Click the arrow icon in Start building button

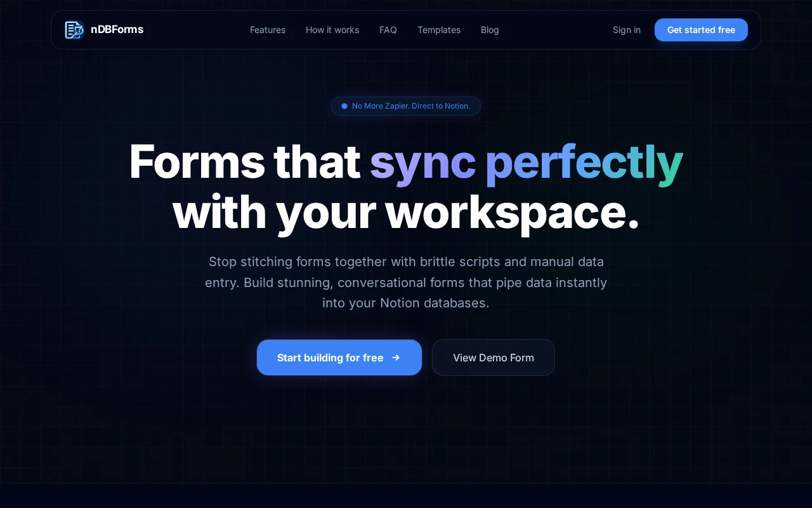(396, 358)
